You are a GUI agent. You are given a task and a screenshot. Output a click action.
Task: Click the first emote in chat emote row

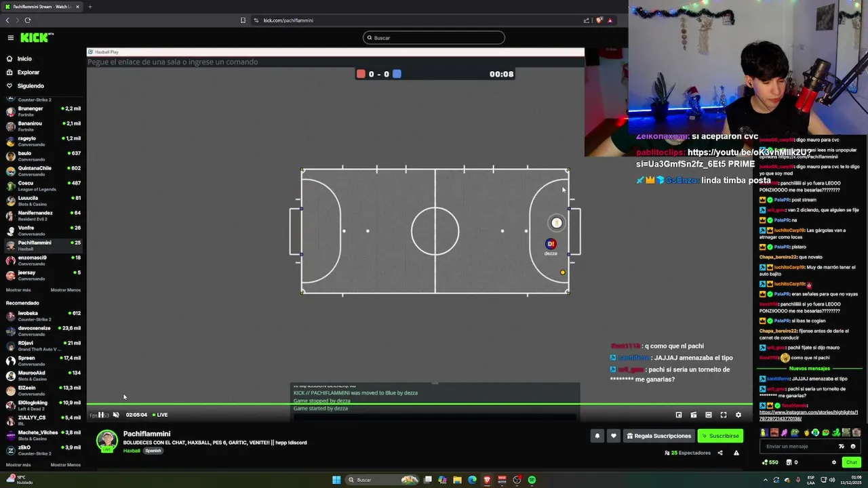click(764, 432)
